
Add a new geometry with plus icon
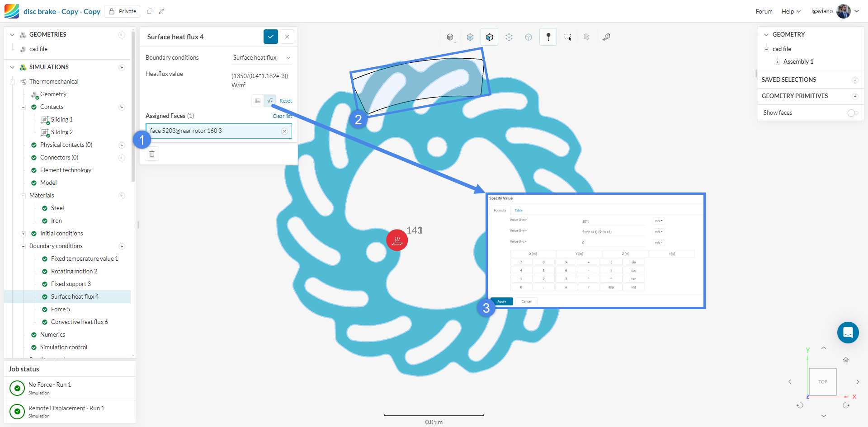[x=122, y=35]
